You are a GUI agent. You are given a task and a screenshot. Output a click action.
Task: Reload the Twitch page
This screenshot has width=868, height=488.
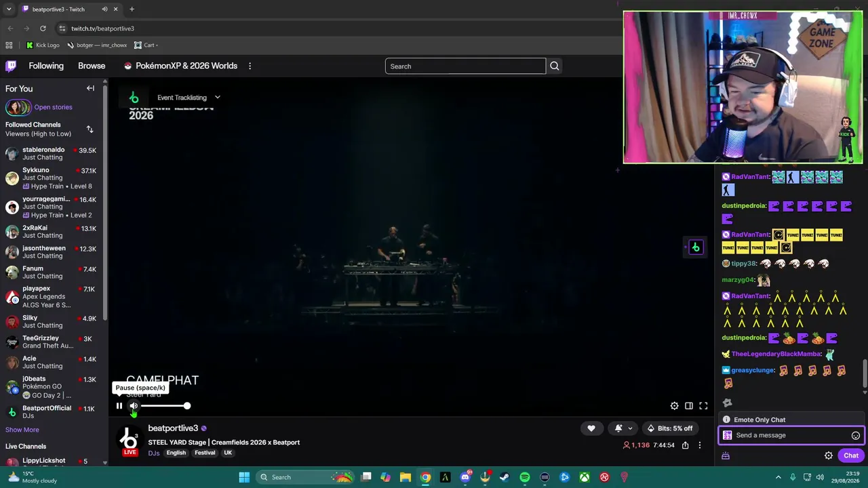pos(43,28)
